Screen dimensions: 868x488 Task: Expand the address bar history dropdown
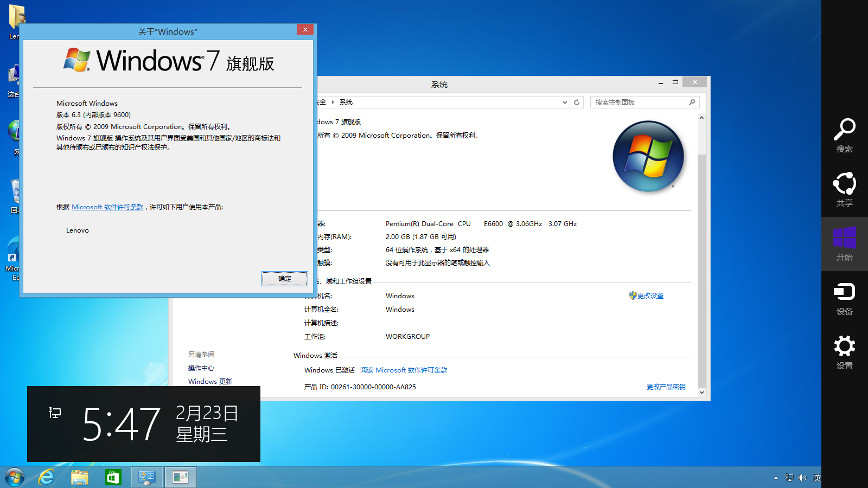tap(565, 102)
